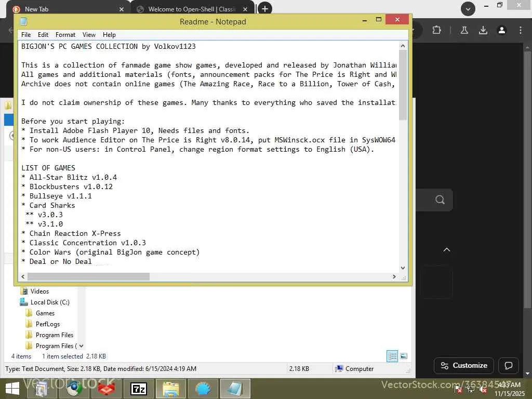
Task: Open a new browser tab with plus button
Action: click(265, 8)
